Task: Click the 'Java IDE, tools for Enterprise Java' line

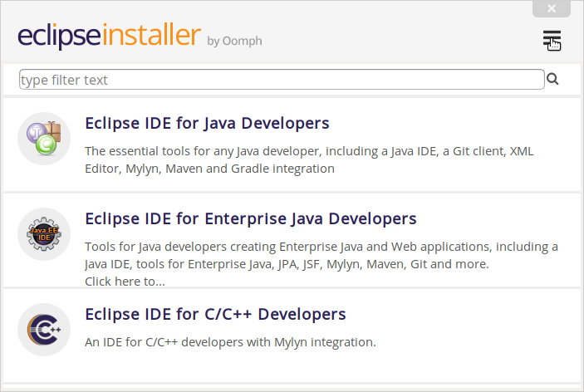Action: [287, 264]
